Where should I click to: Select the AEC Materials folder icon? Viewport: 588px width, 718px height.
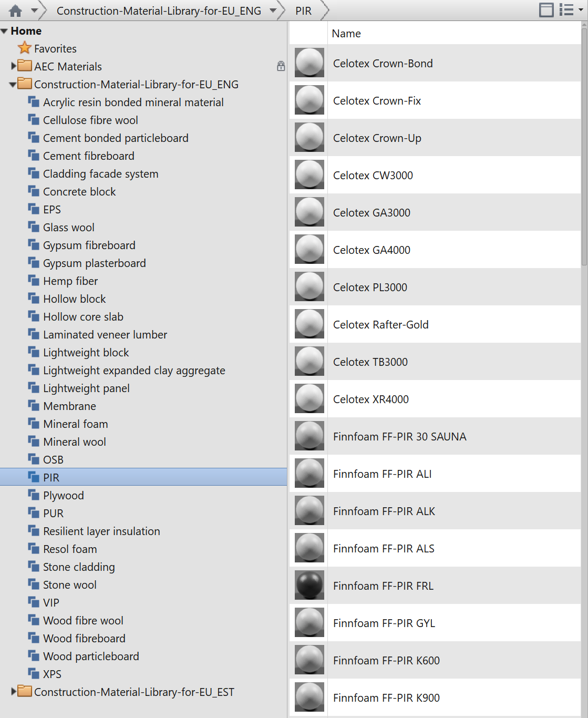pos(25,66)
